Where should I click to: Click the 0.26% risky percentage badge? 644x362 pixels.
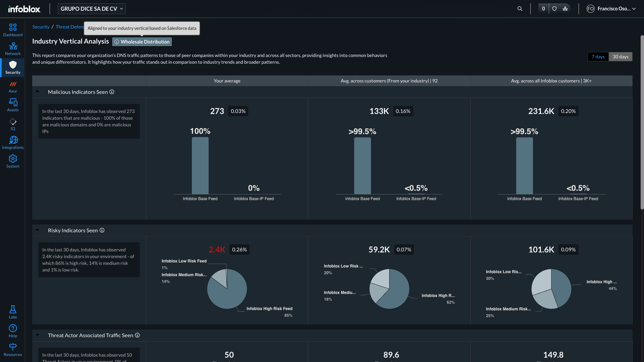[x=239, y=250]
